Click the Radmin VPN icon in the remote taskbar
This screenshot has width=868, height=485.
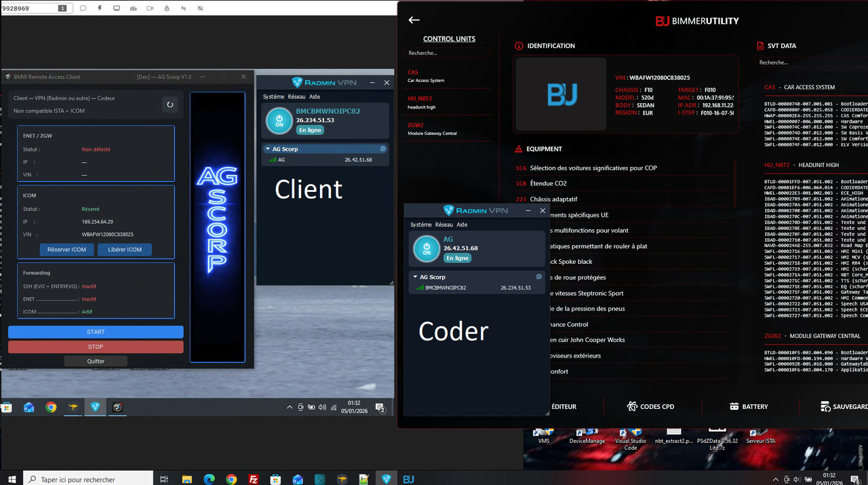pyautogui.click(x=95, y=407)
